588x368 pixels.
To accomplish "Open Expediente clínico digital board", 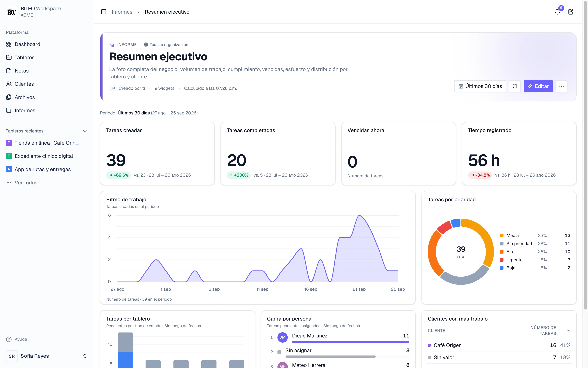I will (x=47, y=156).
